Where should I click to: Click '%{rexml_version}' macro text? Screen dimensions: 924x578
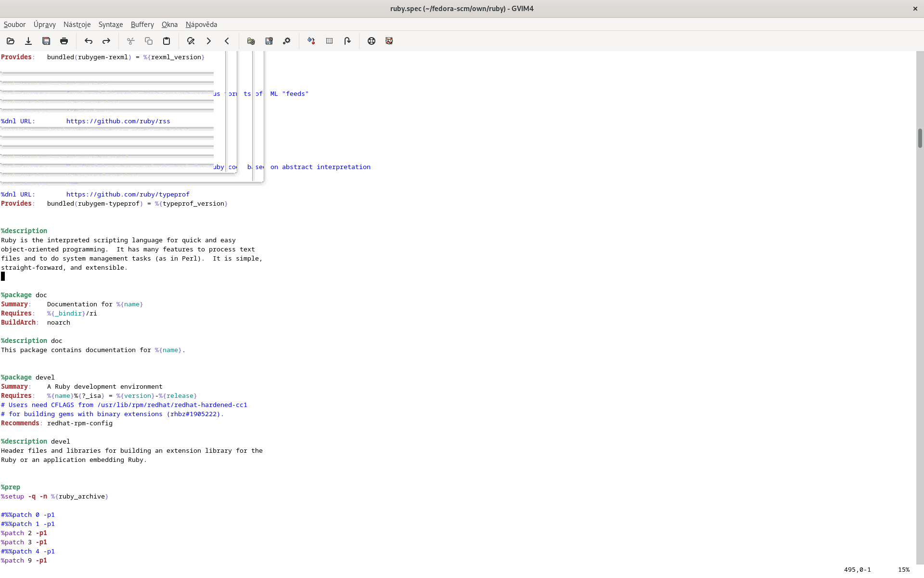click(x=174, y=57)
